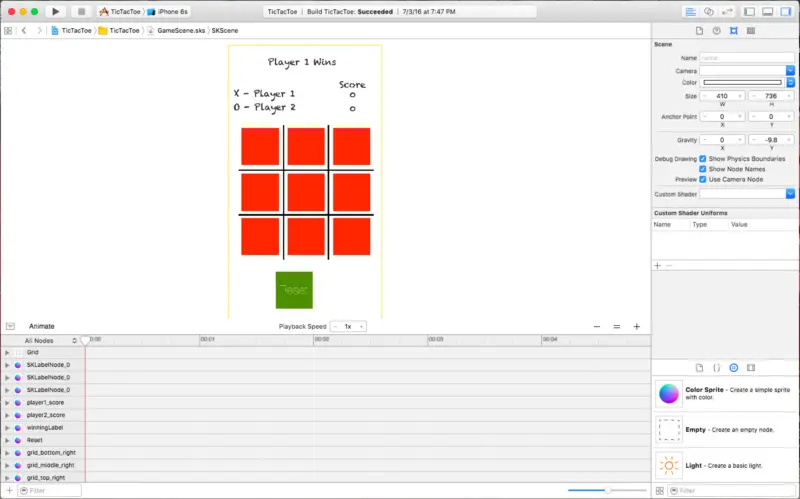The height and width of the screenshot is (499, 800).
Task: Hide the navigator panel
Action: click(749, 12)
